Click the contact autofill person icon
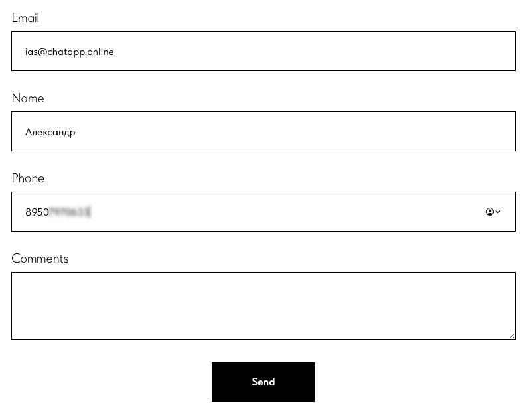Image resolution: width=529 pixels, height=420 pixels. coord(490,212)
